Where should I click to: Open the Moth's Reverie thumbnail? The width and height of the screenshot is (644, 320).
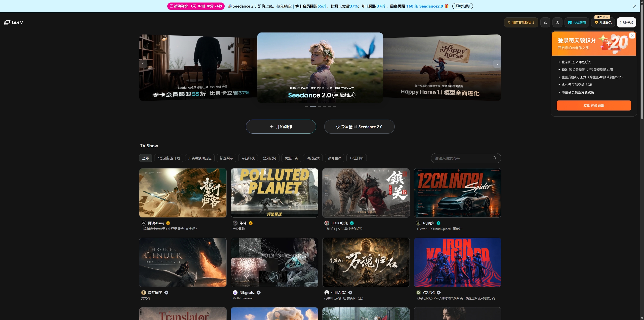[274, 262]
